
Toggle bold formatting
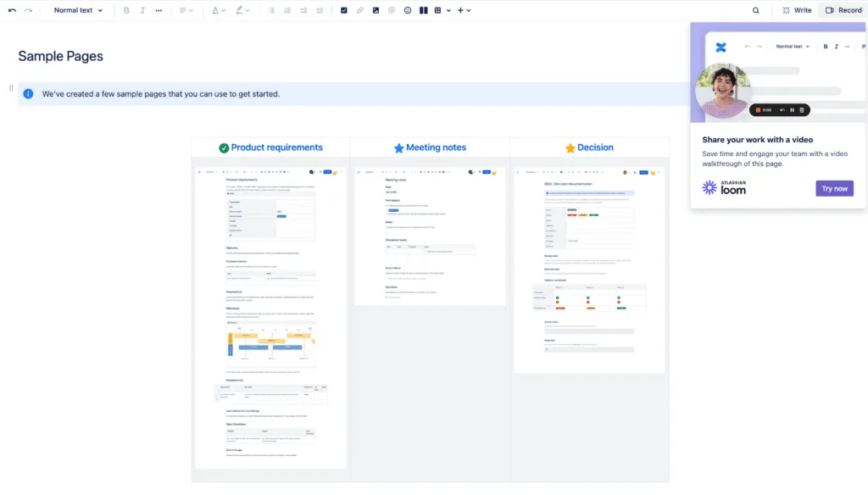[127, 9]
